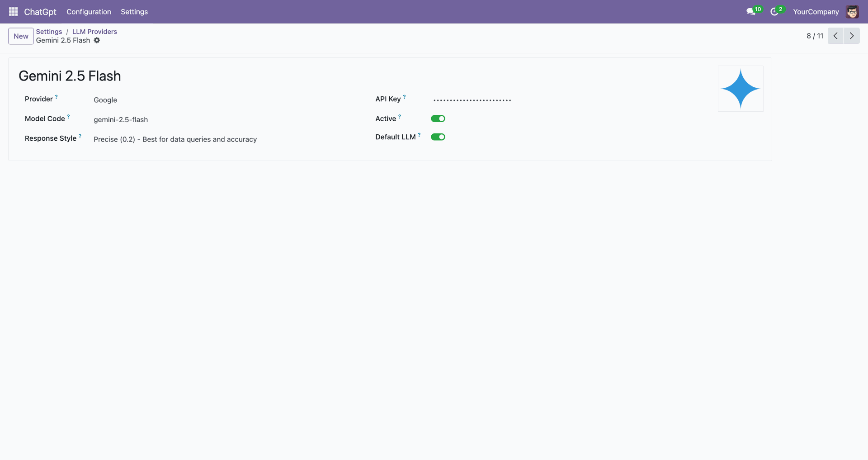Image resolution: width=868 pixels, height=460 pixels.
Task: Open the user avatar menu
Action: pyautogui.click(x=852, y=12)
